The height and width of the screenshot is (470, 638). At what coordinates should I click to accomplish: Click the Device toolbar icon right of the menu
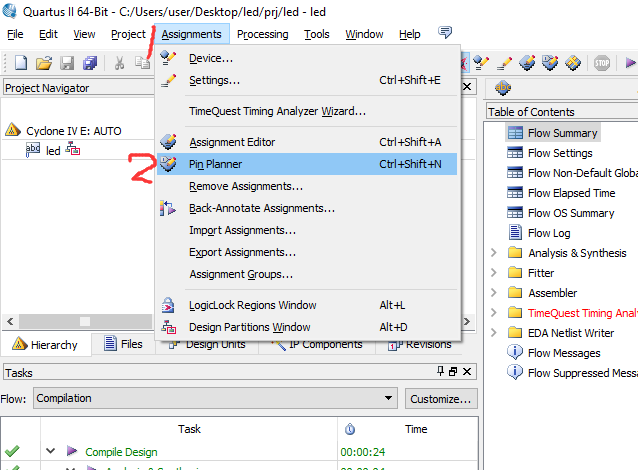481,63
